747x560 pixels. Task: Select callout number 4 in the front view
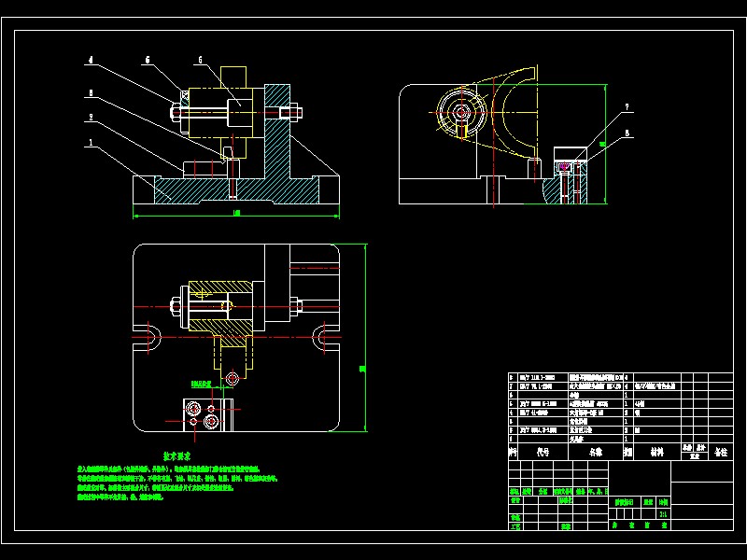pos(91,61)
